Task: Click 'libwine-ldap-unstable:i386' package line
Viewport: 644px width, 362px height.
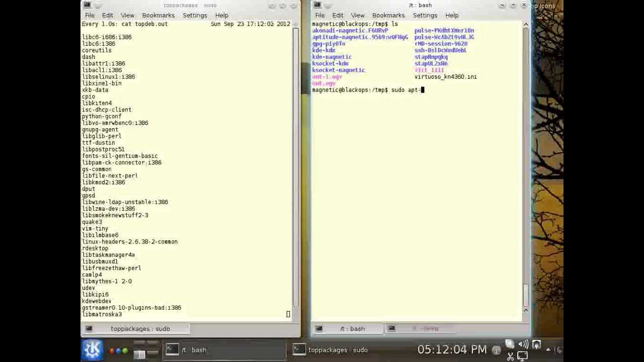Action: [x=125, y=202]
